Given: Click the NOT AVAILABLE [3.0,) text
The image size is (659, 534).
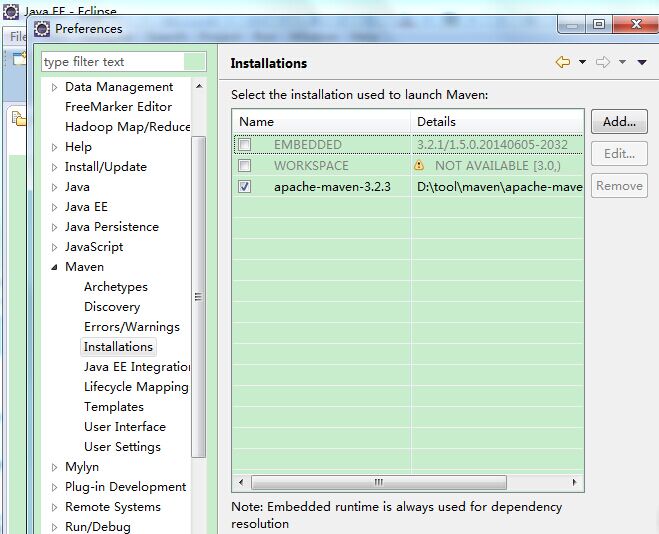Looking at the screenshot, I should pyautogui.click(x=498, y=166).
